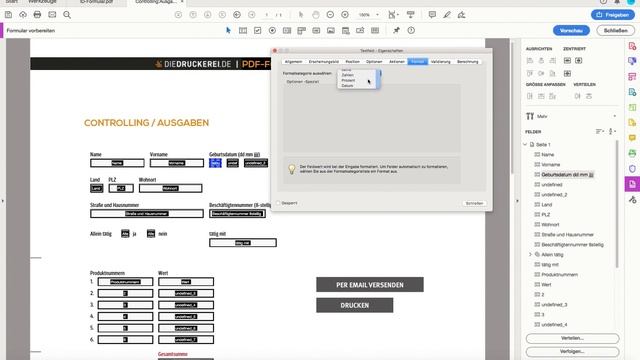
Task: Click the zoom in plus icon
Action: click(x=345, y=15)
